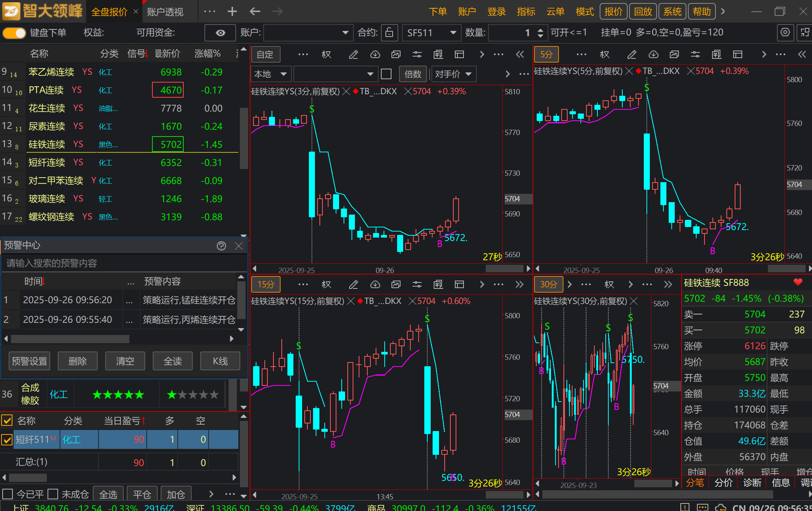Open the 指标 menu item
Image resolution: width=812 pixels, height=511 pixels.
coord(526,12)
